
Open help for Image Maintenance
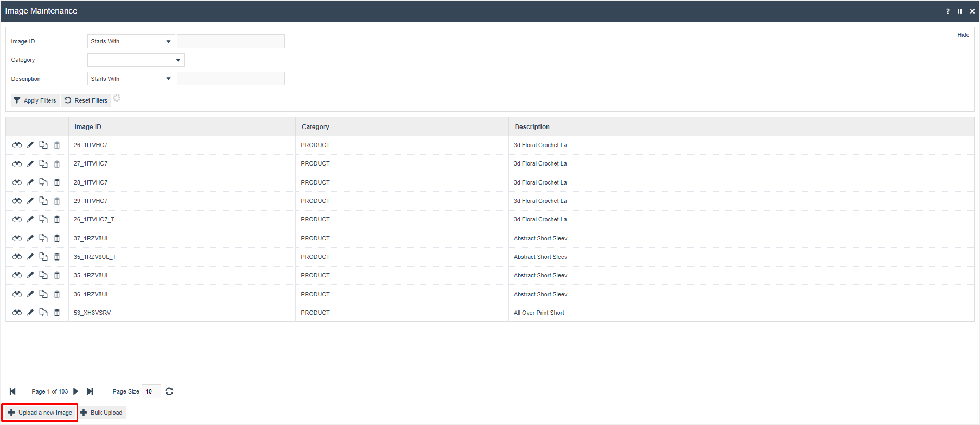point(948,11)
